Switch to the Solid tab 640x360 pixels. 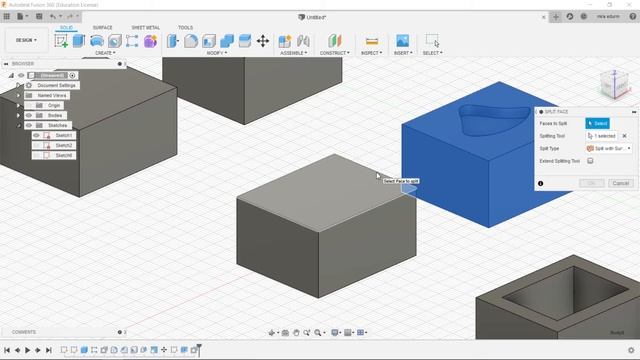66,28
